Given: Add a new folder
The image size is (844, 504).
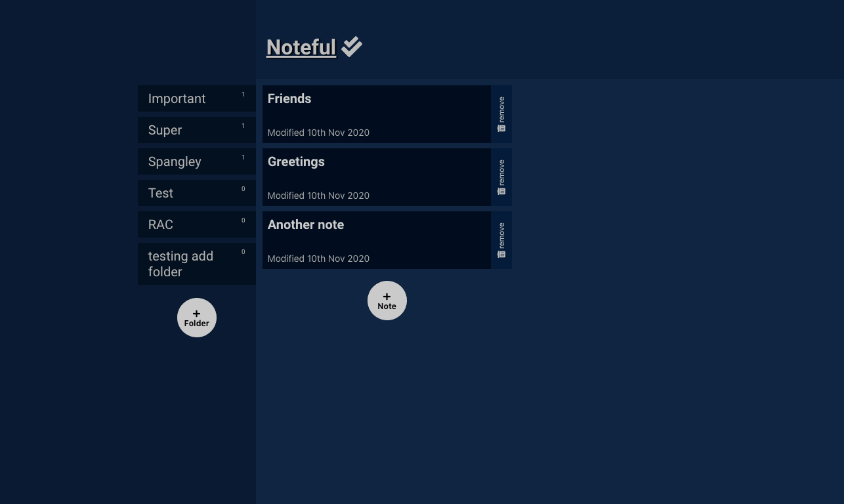Looking at the screenshot, I should coord(196,318).
